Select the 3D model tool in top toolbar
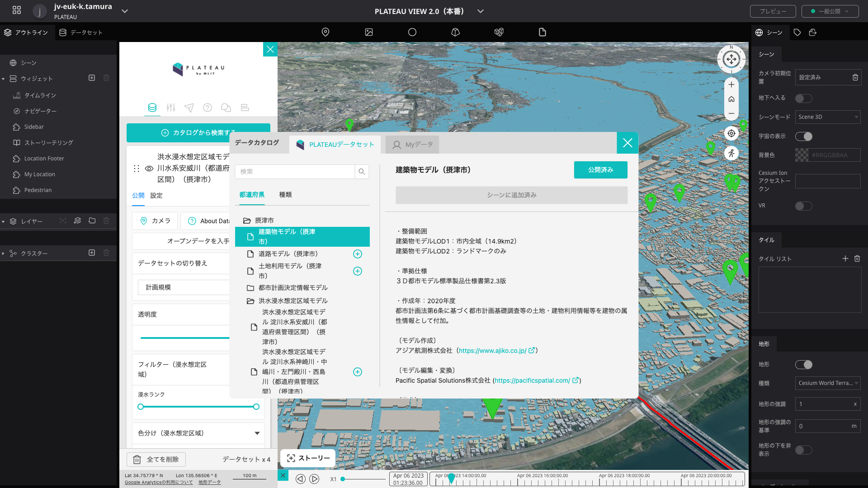The image size is (868, 488). click(x=456, y=32)
